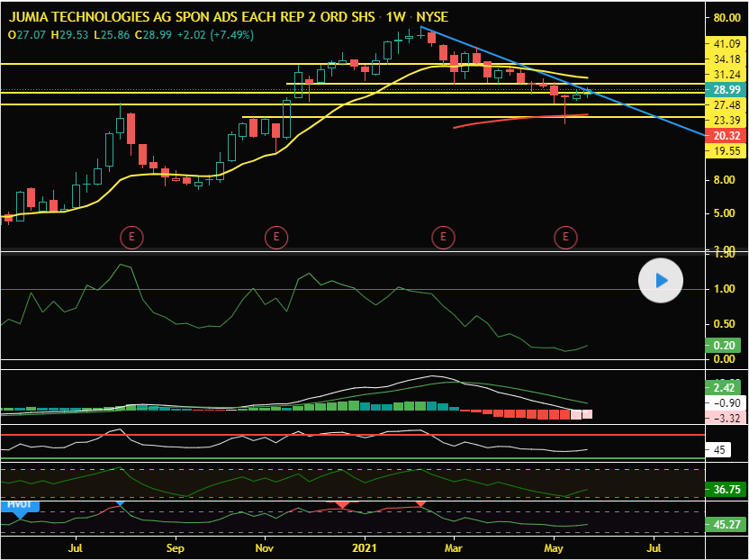Click the red 20.32 price tag
Image resolution: width=749 pixels, height=560 pixels.
pos(726,136)
